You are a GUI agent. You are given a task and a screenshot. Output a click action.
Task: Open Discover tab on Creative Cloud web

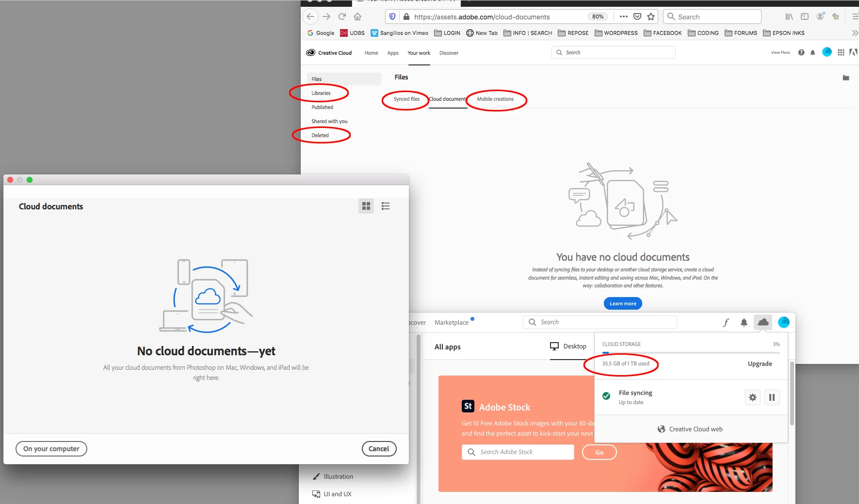click(x=449, y=53)
